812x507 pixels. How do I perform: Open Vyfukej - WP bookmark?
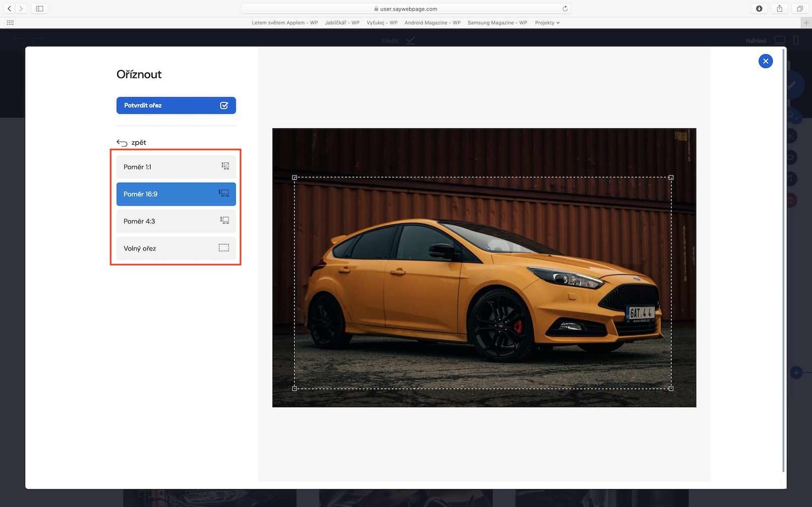[x=382, y=23]
